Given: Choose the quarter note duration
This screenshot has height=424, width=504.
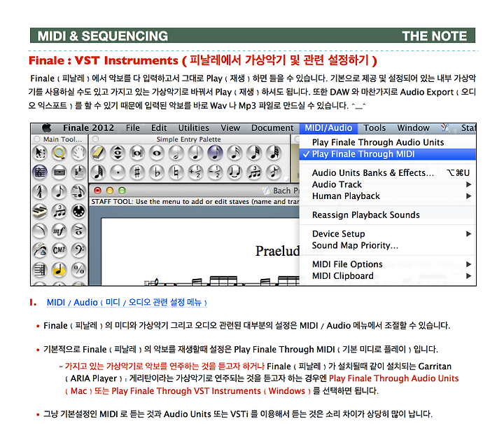Looking at the screenshot, I should tap(196, 153).
